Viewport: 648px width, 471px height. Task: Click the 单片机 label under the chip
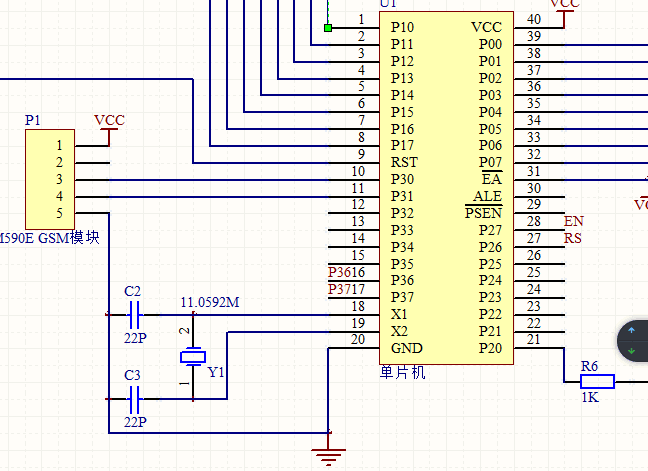point(402,373)
